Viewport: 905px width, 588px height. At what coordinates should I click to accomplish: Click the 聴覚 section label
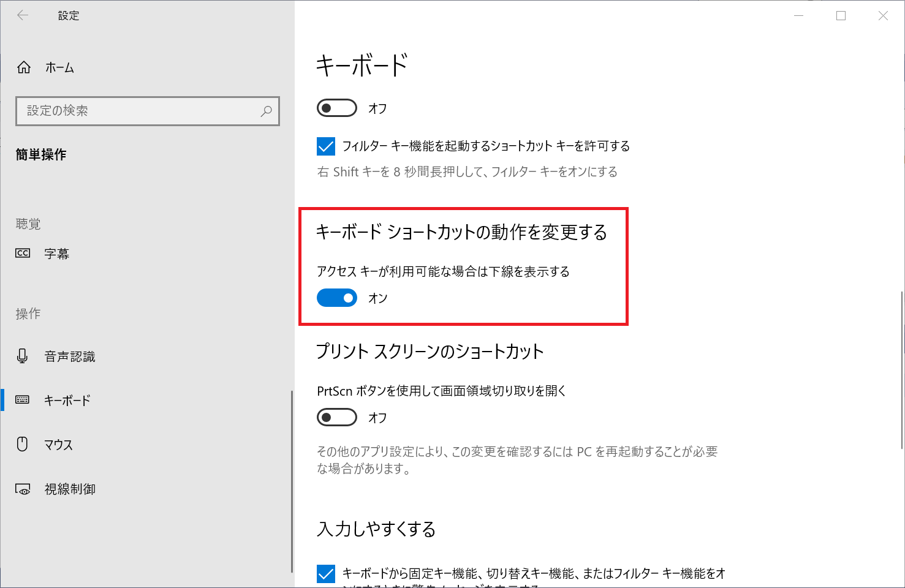(28, 224)
